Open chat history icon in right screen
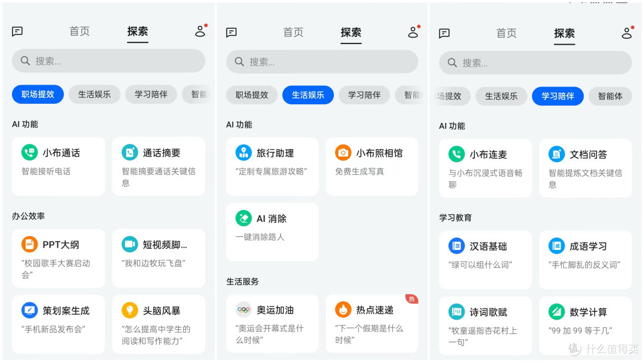 tap(444, 33)
